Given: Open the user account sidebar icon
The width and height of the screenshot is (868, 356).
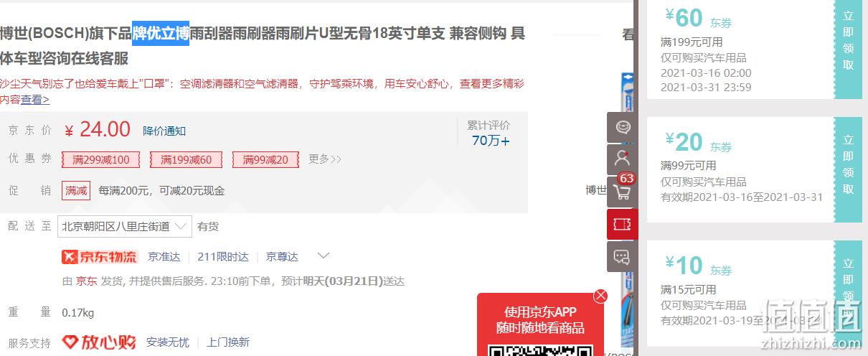Looking at the screenshot, I should 622,159.
